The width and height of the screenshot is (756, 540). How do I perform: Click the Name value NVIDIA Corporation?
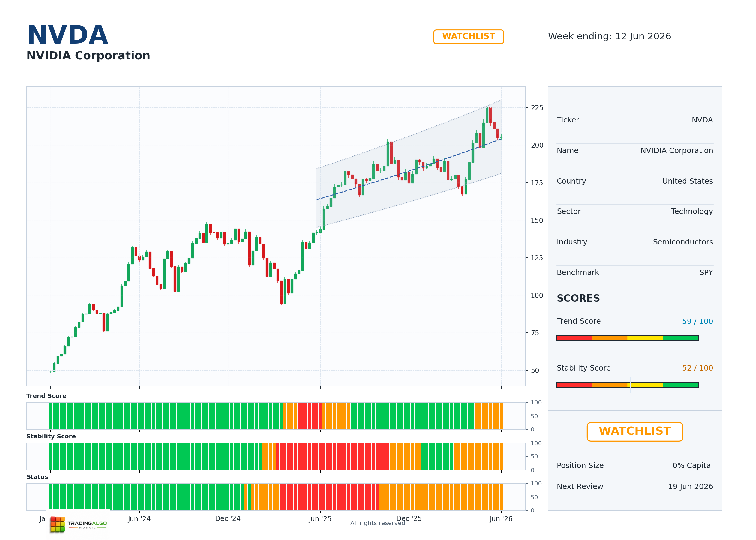[x=676, y=151]
